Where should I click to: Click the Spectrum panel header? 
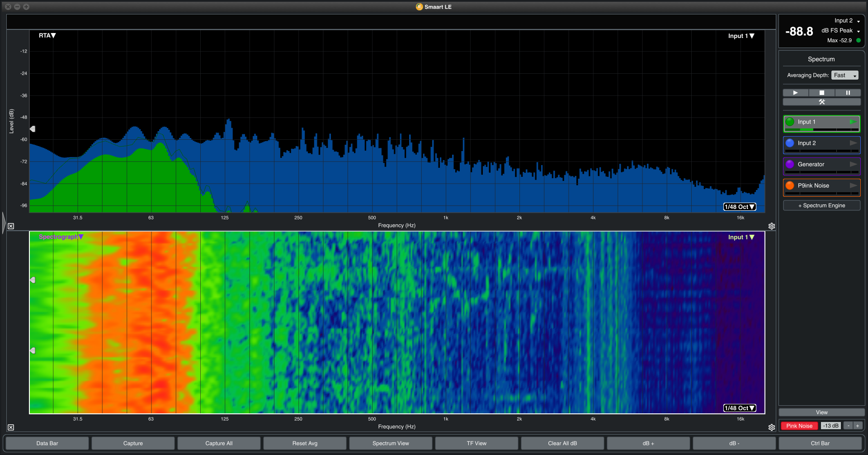(x=821, y=59)
